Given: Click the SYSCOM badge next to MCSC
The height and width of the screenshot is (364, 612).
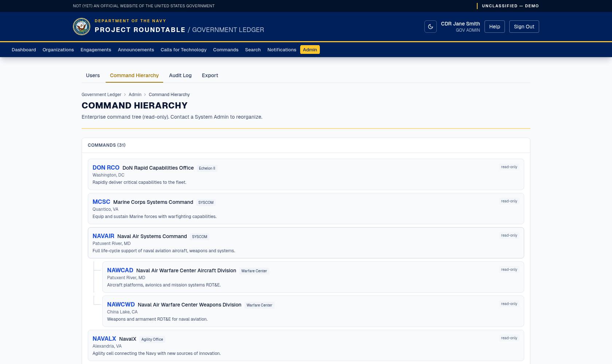Looking at the screenshot, I should pyautogui.click(x=206, y=202).
